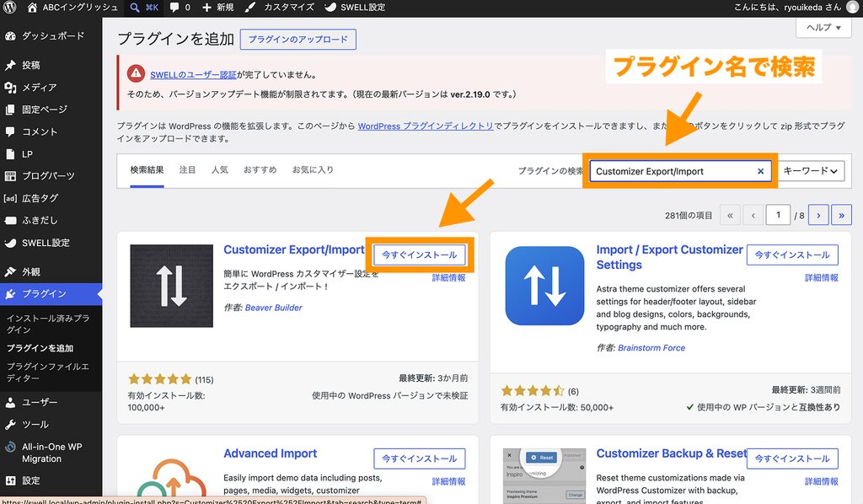
Task: Open 設定 in the sidebar
Action: click(51, 480)
